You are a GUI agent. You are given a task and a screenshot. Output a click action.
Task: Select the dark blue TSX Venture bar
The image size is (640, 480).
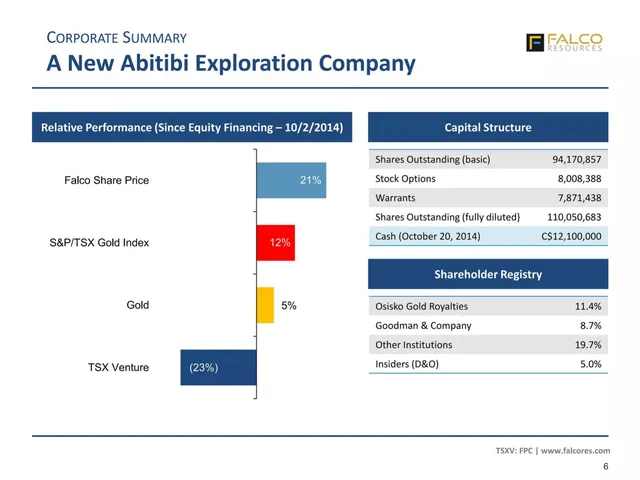218,367
